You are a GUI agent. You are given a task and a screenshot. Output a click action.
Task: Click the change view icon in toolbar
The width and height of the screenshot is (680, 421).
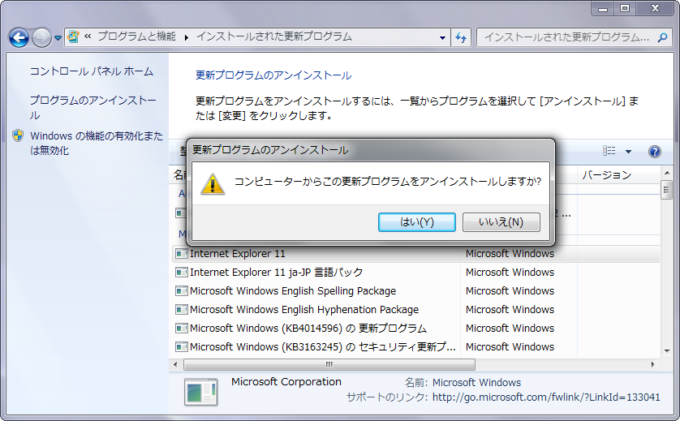[609, 151]
